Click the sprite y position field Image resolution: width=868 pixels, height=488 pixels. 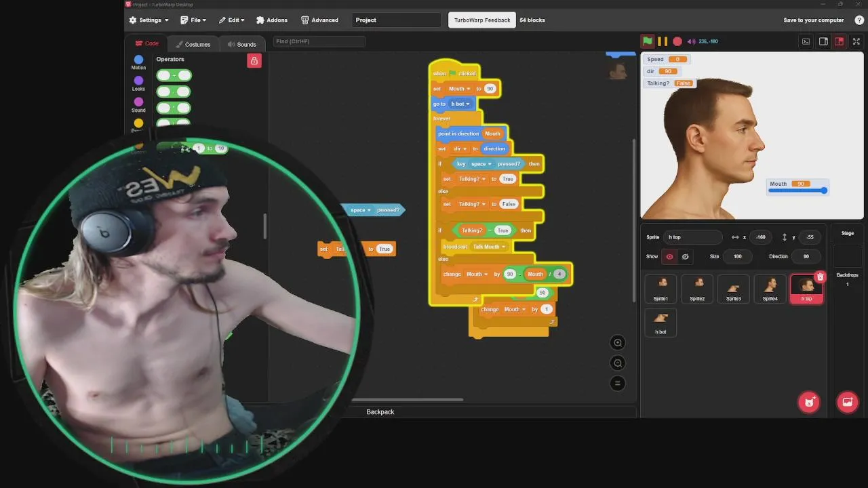coord(810,237)
